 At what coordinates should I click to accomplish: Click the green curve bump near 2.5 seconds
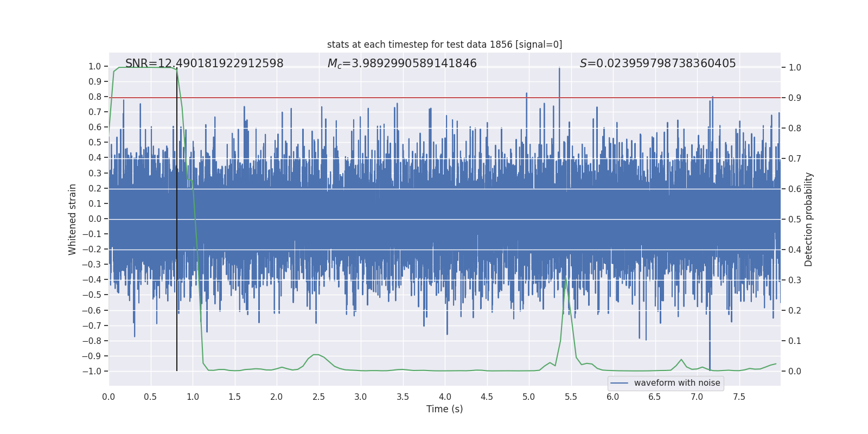(x=316, y=355)
